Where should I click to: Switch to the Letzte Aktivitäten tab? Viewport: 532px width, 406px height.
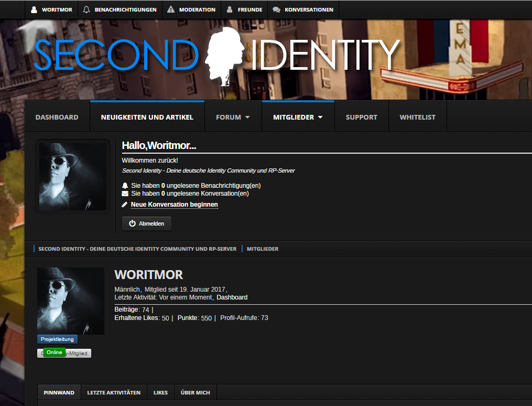coord(114,392)
